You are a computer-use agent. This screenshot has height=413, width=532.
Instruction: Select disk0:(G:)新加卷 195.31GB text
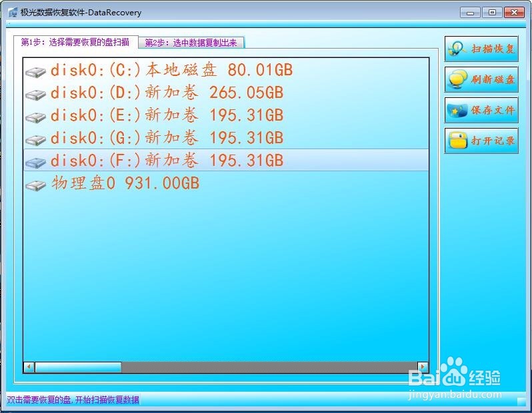click(167, 138)
